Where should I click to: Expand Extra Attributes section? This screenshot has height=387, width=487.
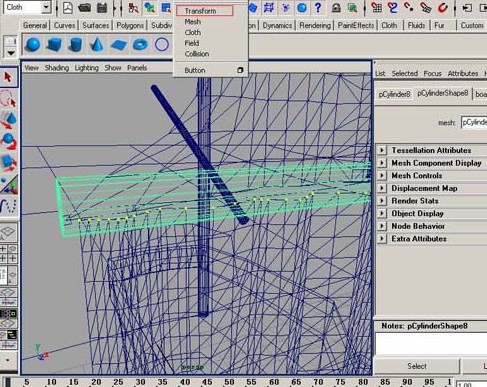click(x=382, y=239)
